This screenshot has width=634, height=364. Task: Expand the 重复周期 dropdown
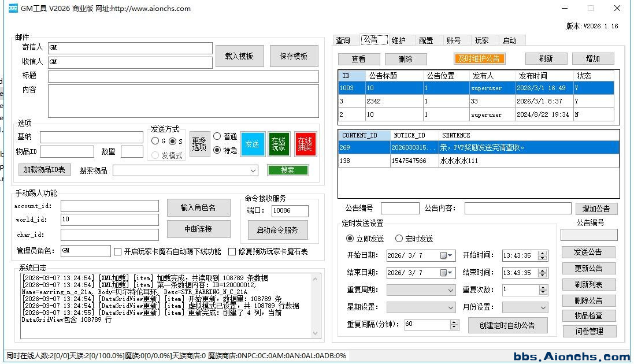point(451,290)
